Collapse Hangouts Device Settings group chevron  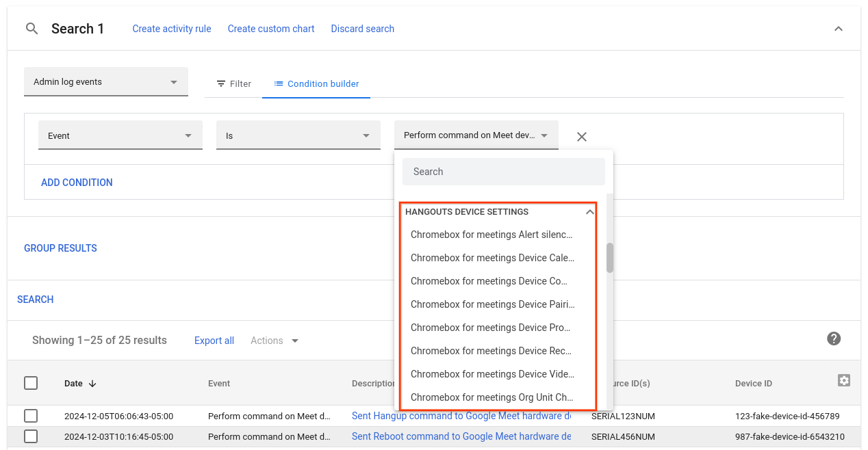589,212
